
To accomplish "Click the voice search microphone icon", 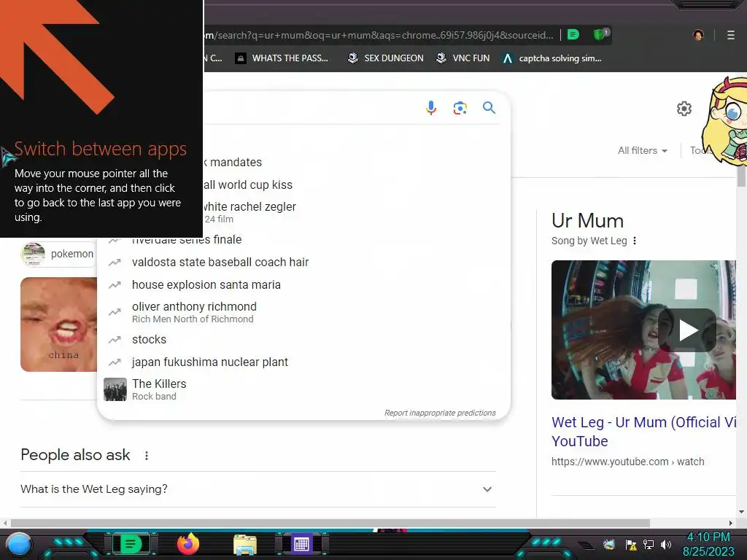I will [430, 108].
